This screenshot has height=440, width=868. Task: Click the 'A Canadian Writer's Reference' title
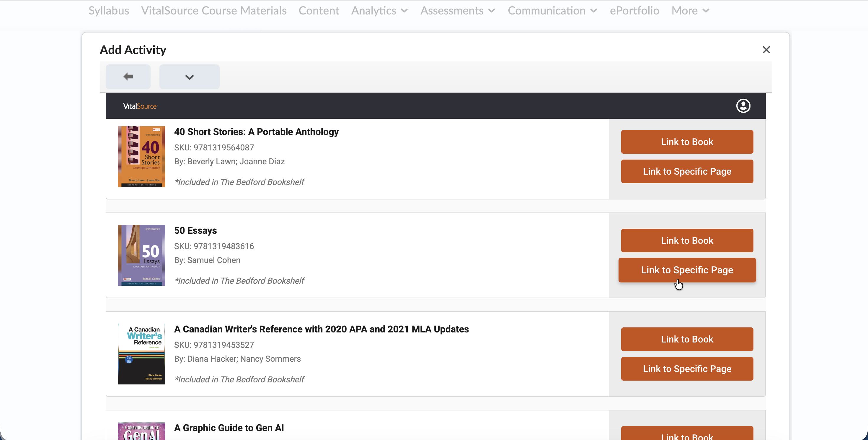(x=321, y=329)
